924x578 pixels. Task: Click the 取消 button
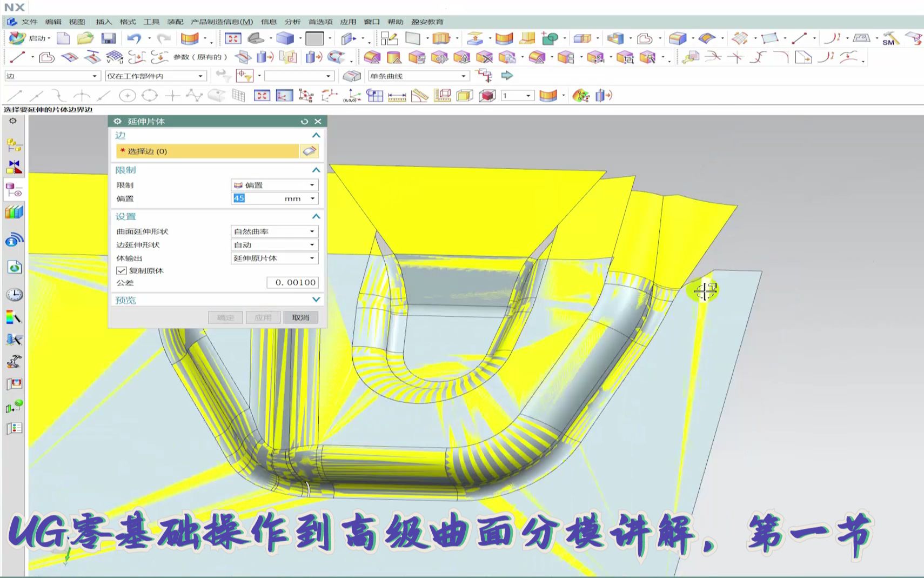click(x=300, y=317)
